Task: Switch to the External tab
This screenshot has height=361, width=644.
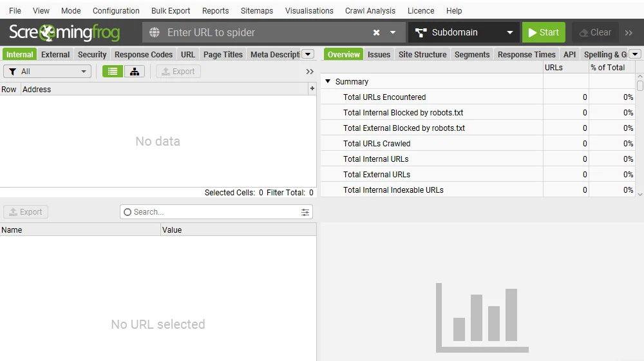Action: pos(55,54)
